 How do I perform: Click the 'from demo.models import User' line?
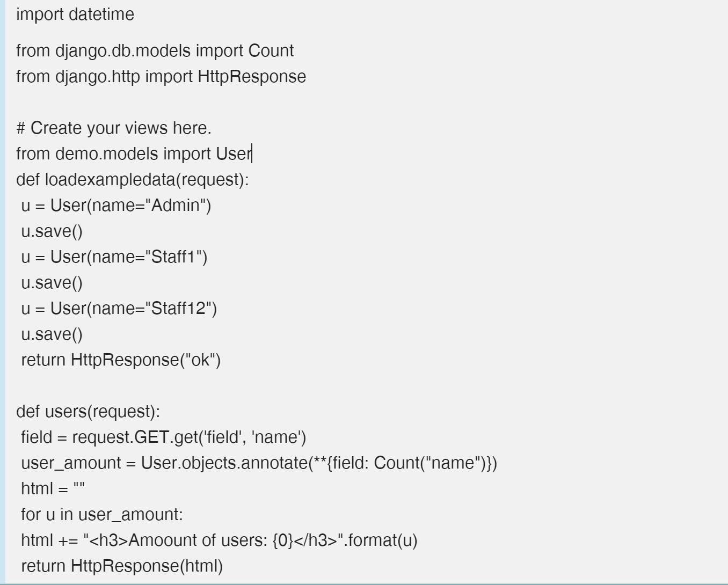pyautogui.click(x=134, y=153)
